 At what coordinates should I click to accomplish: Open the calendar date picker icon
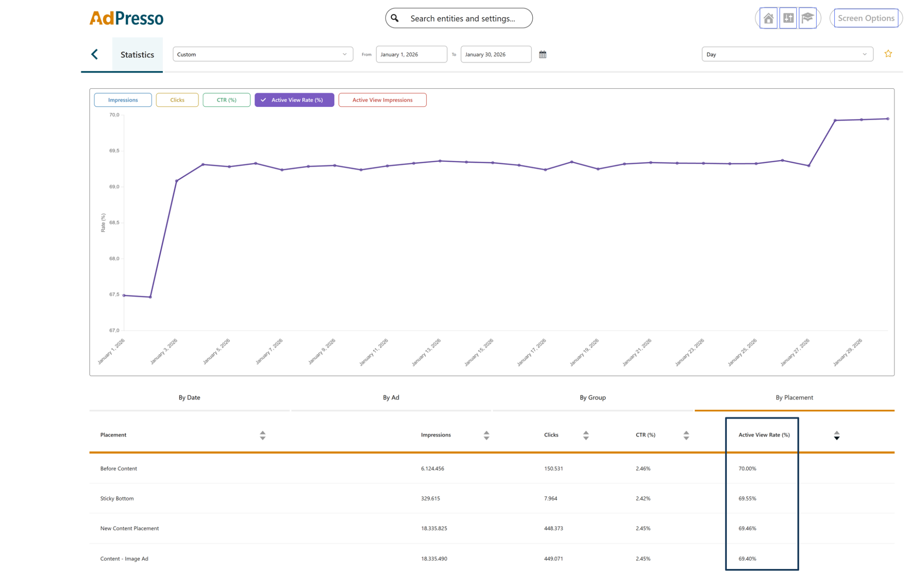[542, 55]
